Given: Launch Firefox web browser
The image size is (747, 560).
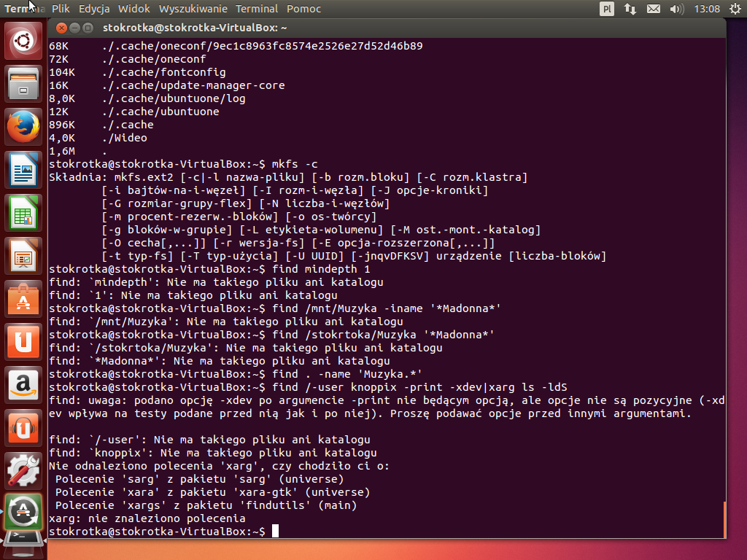Looking at the screenshot, I should 24,127.
